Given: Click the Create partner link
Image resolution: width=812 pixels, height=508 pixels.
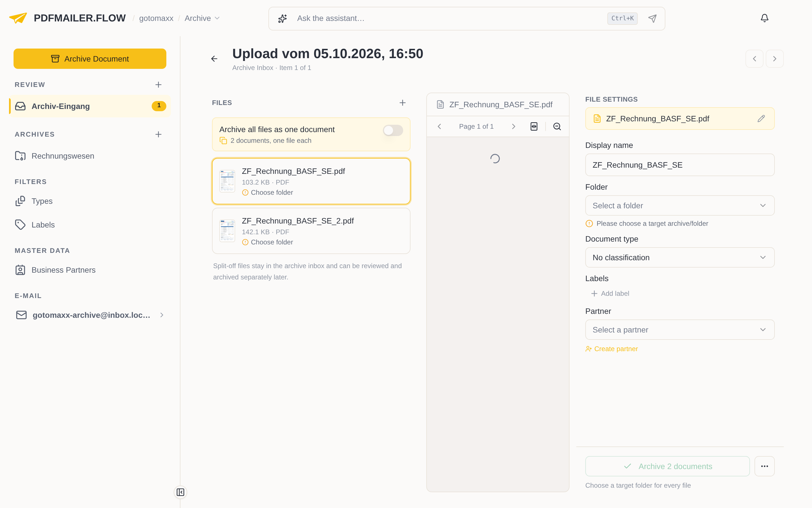Looking at the screenshot, I should 612,349.
